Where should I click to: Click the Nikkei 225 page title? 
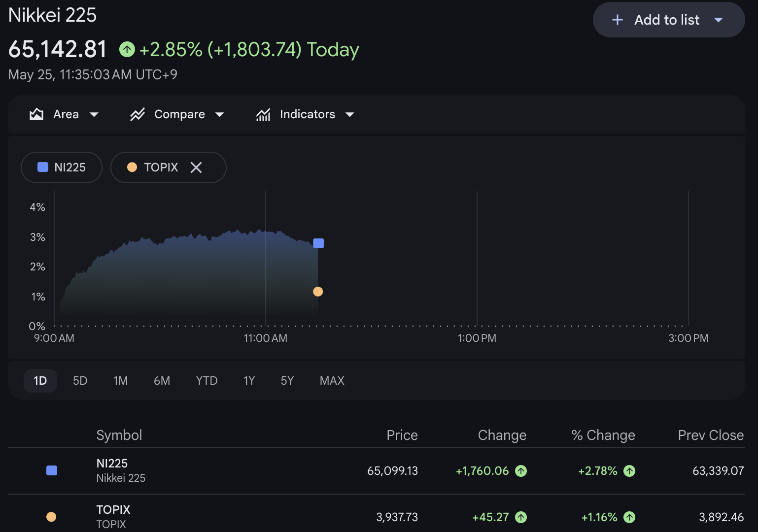[52, 15]
